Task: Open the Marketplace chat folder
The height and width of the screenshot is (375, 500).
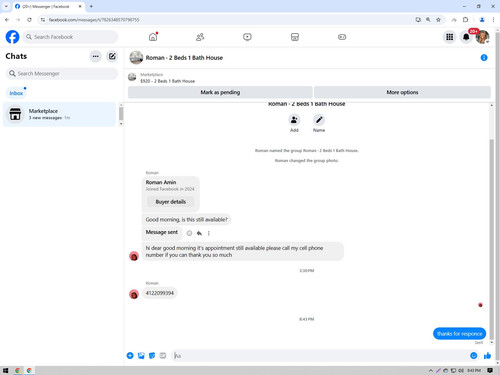Action: [59, 114]
